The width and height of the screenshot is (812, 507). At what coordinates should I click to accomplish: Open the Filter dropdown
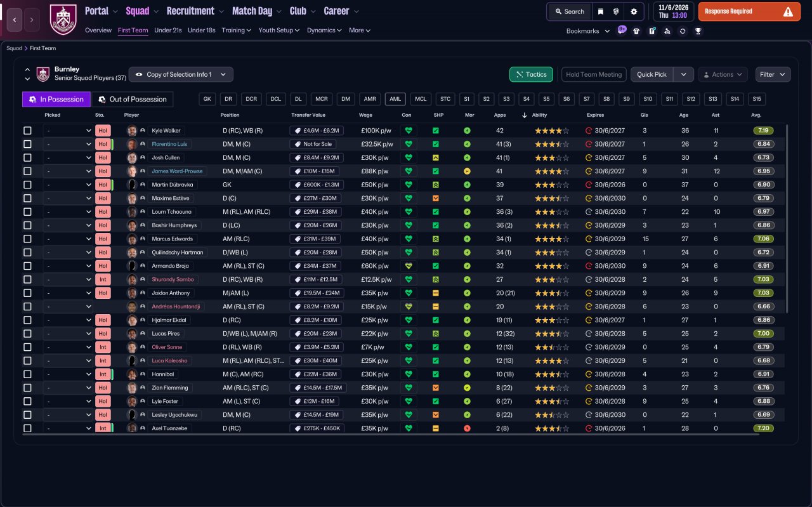click(x=773, y=74)
